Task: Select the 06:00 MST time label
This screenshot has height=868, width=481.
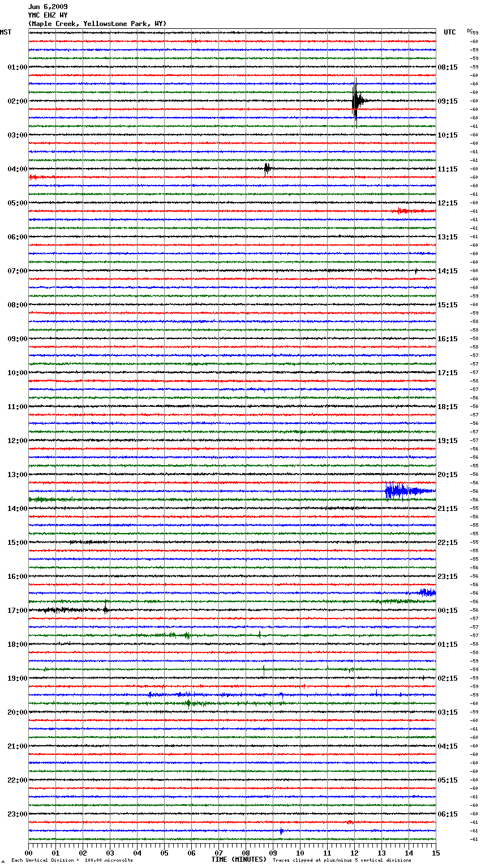Action: click(x=18, y=237)
